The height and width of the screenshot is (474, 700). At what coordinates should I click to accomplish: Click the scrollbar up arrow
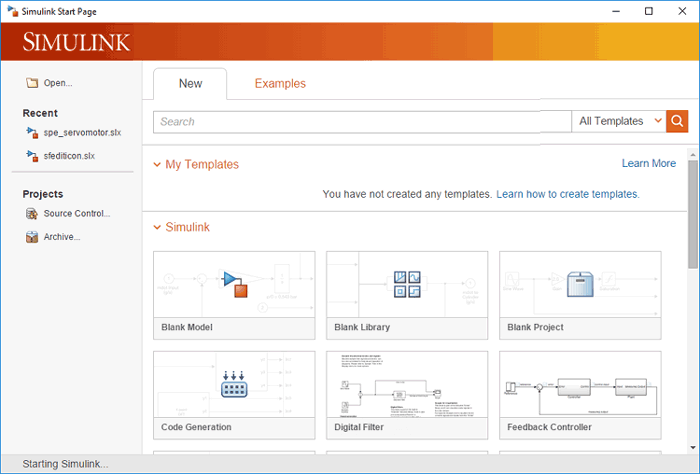click(x=692, y=155)
